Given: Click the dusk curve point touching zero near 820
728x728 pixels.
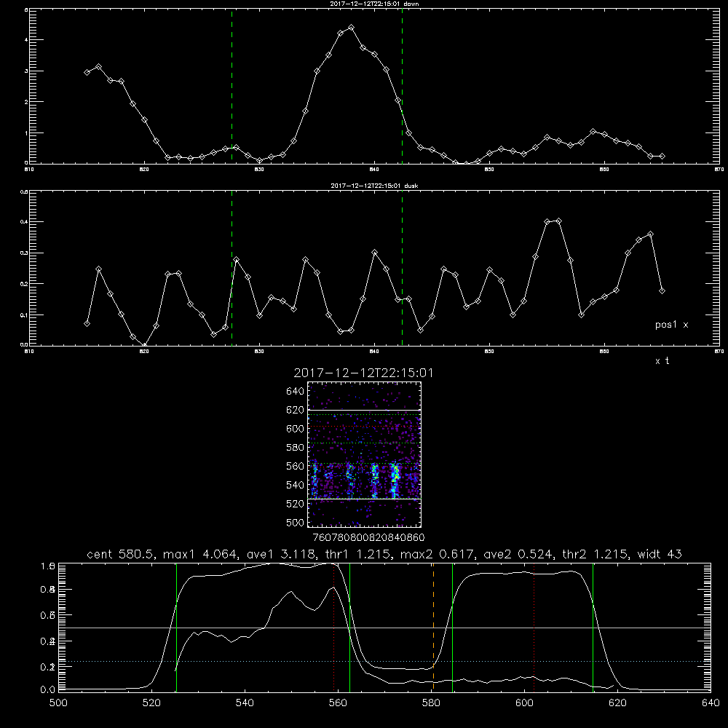Looking at the screenshot, I should tap(144, 345).
